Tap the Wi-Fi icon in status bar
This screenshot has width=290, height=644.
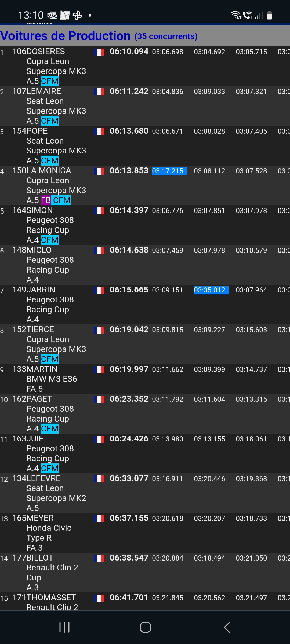236,15
